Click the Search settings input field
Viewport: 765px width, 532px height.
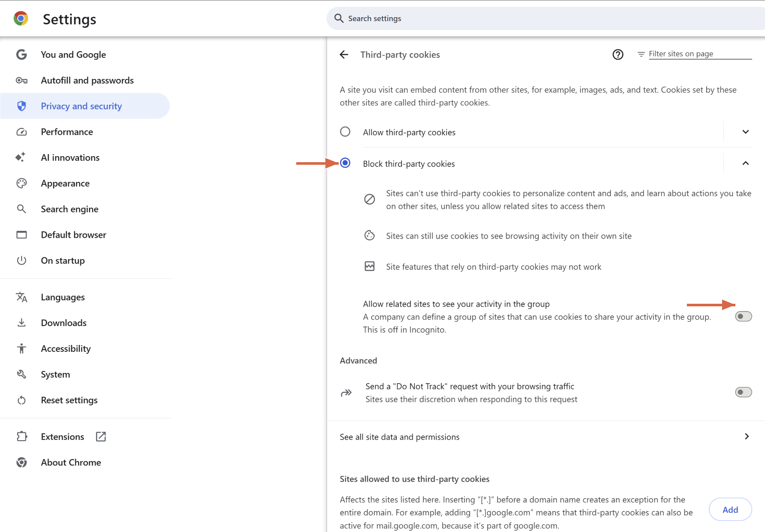click(x=546, y=18)
